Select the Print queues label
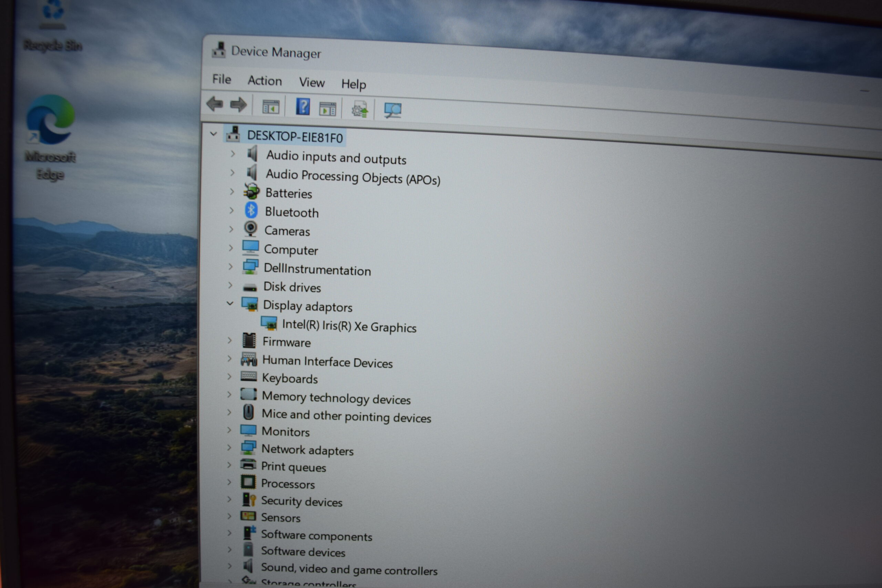This screenshot has width=882, height=588. pos(294,467)
